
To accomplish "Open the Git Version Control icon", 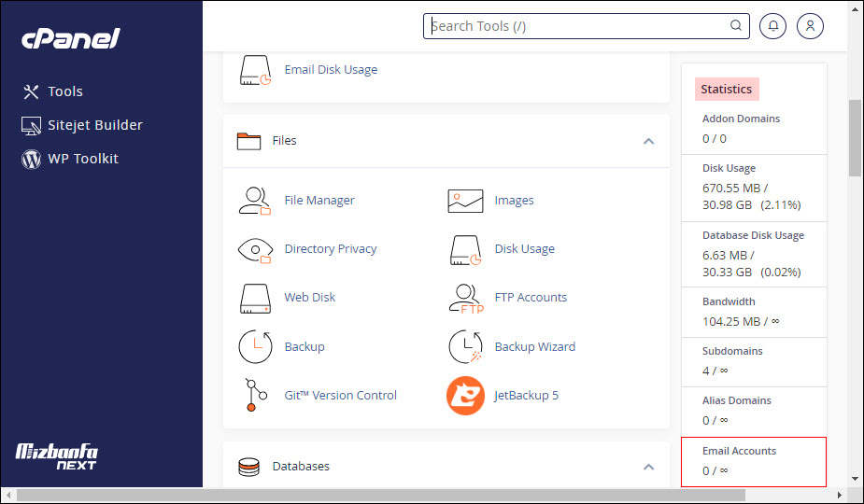I will [x=252, y=396].
